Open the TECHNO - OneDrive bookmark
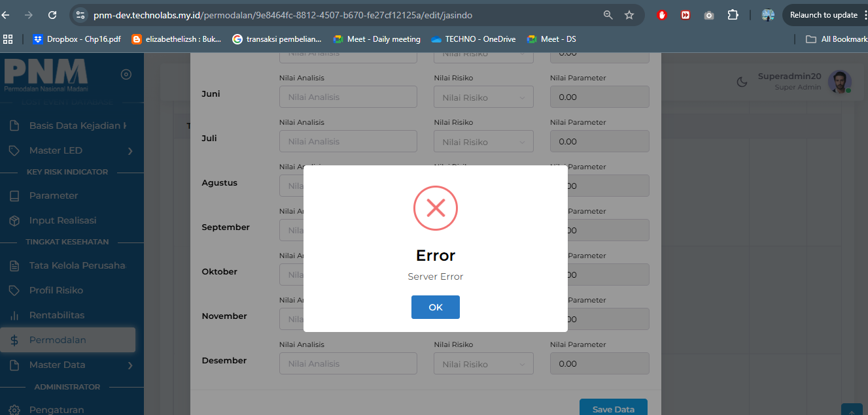Screen dimensions: 868x415 tap(474, 39)
